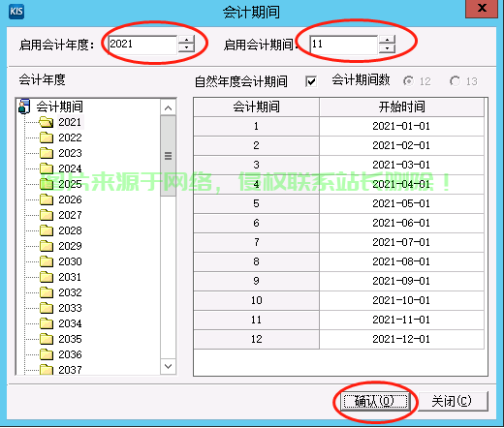This screenshot has height=428, width=504.
Task: Select the 2027 folder icon
Action: tap(47, 215)
